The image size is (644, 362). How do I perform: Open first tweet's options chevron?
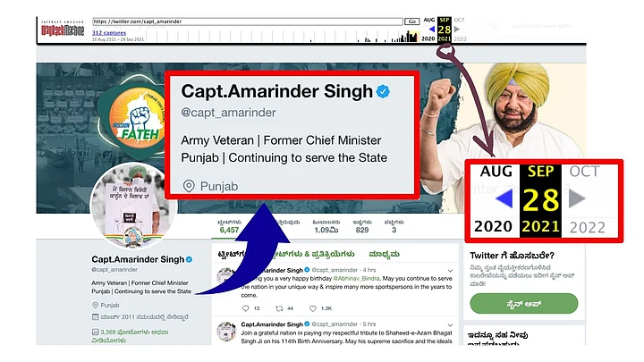(450, 271)
